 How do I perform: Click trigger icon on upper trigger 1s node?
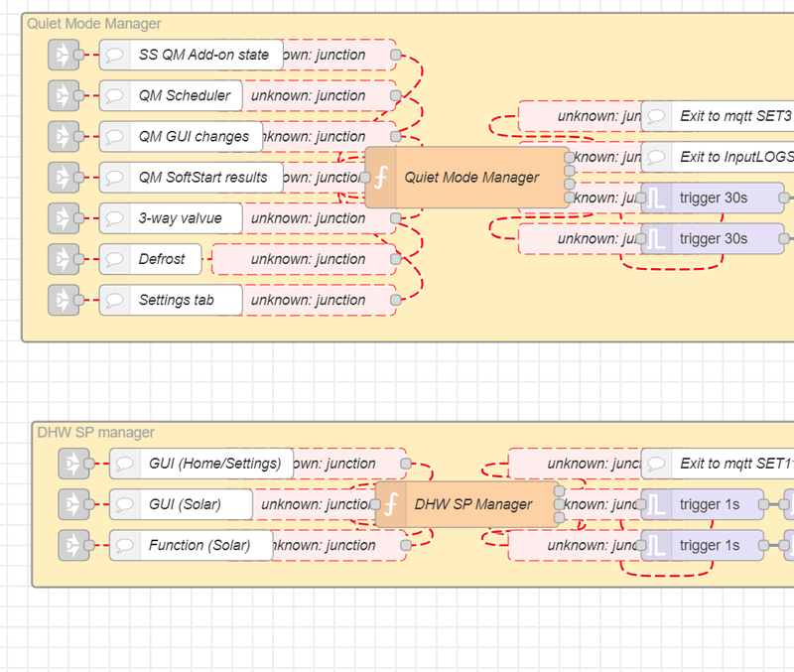pos(657,504)
